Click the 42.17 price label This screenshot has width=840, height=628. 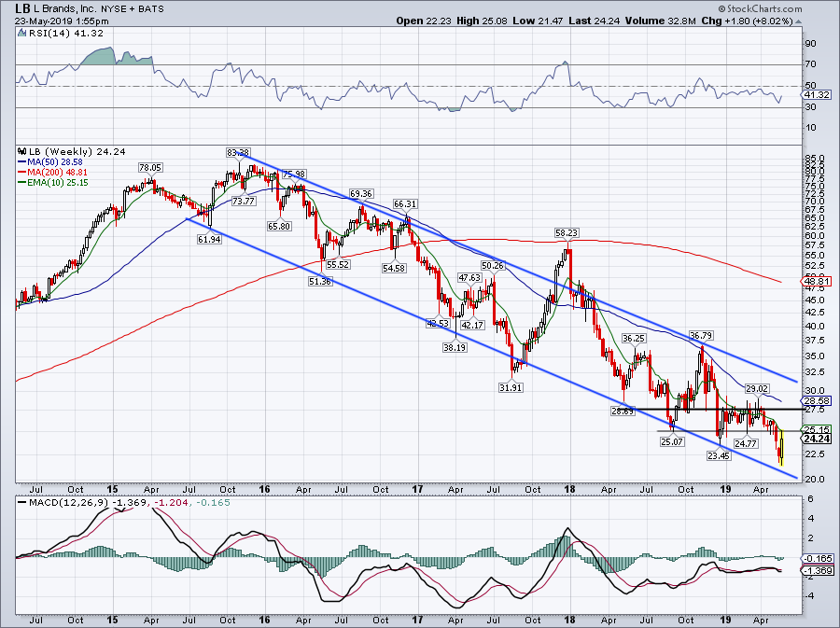click(x=472, y=325)
